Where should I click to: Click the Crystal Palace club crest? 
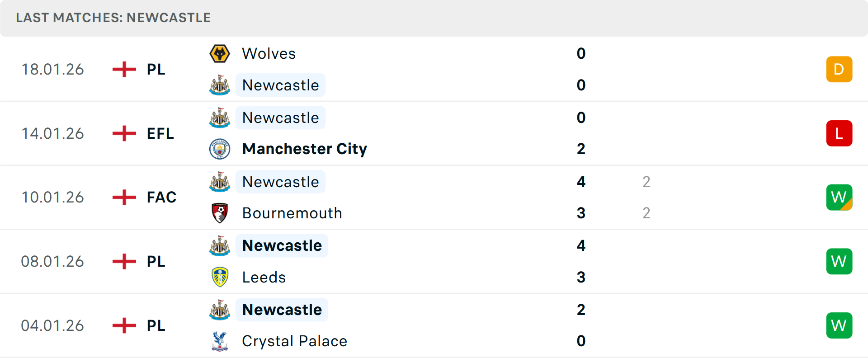[220, 341]
